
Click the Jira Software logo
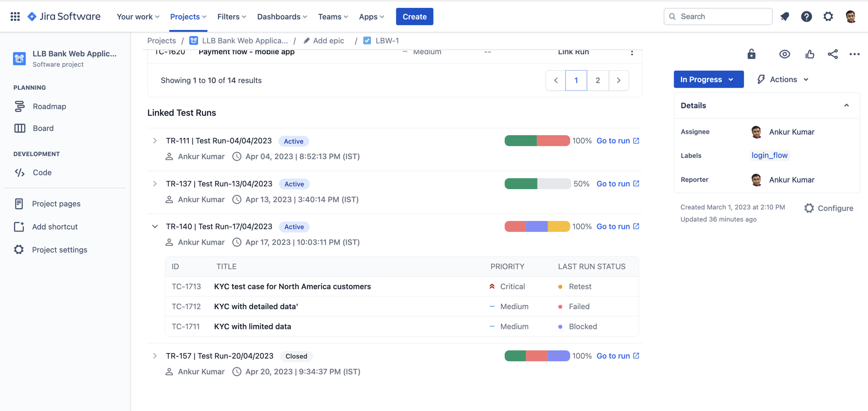click(64, 16)
